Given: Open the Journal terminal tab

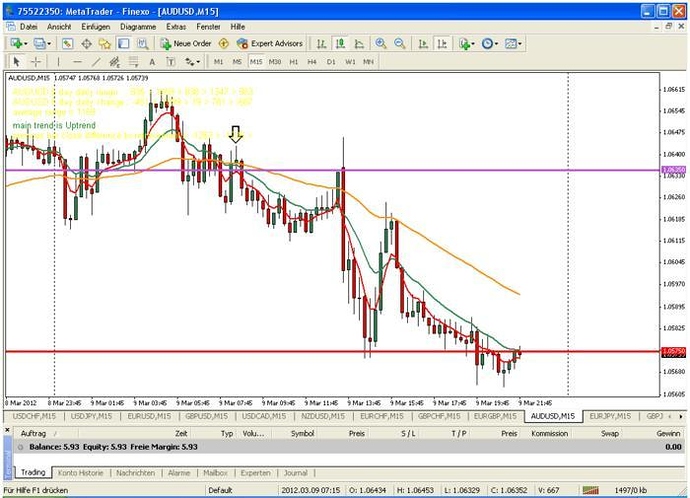Looking at the screenshot, I should [x=296, y=473].
